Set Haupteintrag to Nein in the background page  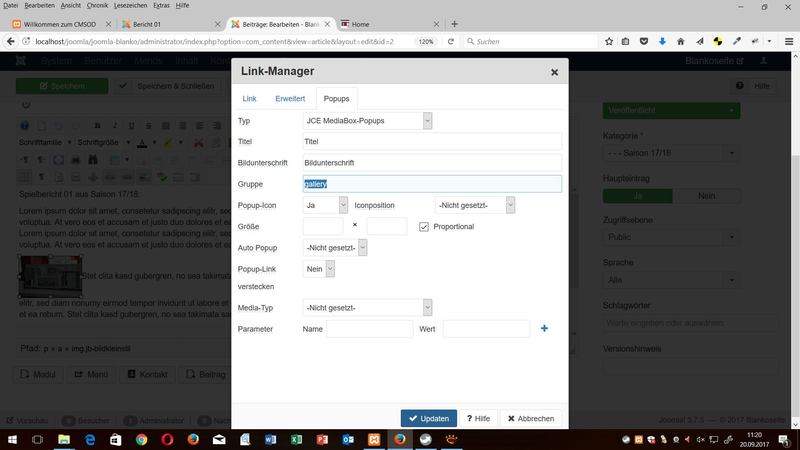[x=706, y=196]
